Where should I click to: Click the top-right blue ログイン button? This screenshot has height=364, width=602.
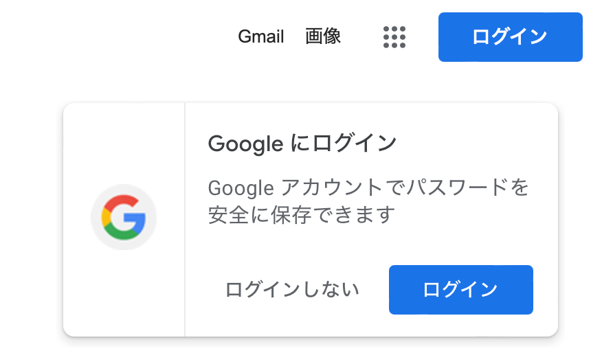510,37
